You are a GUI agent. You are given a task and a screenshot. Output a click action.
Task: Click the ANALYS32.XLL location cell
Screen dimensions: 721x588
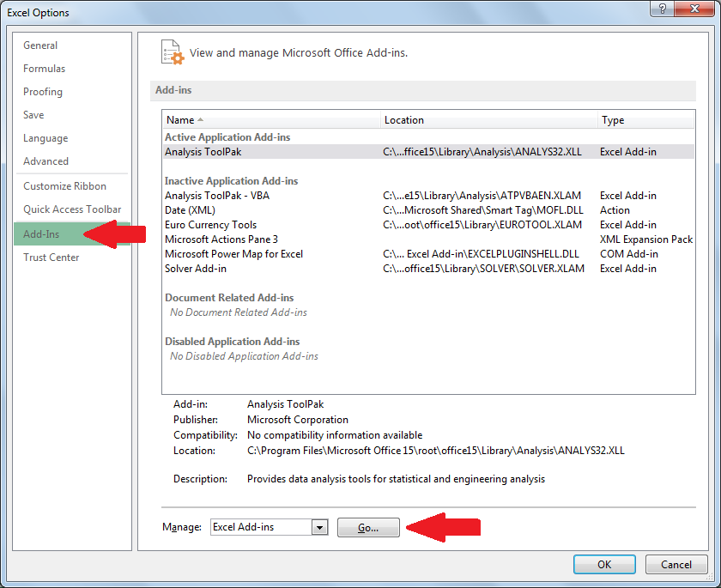482,152
